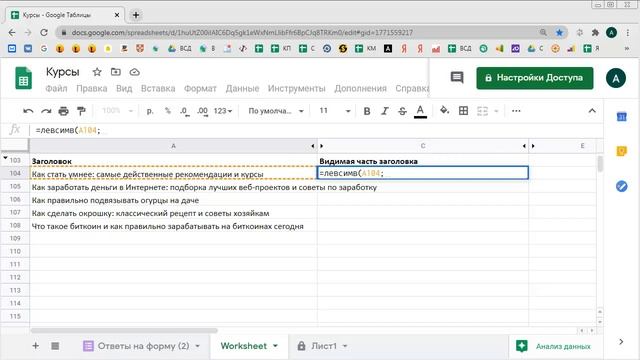The width and height of the screenshot is (640, 360).
Task: Open the Tasks side panel icon
Action: coord(622,187)
